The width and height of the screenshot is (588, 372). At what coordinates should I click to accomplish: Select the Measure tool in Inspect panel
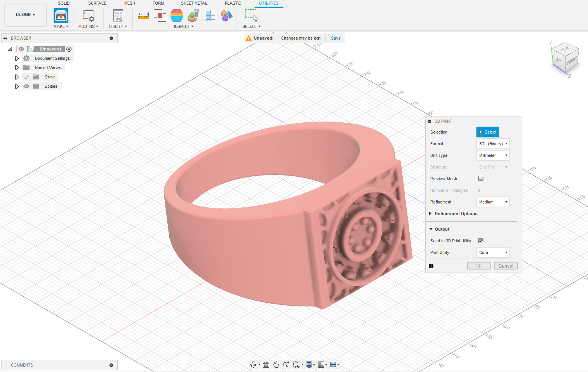pos(143,16)
